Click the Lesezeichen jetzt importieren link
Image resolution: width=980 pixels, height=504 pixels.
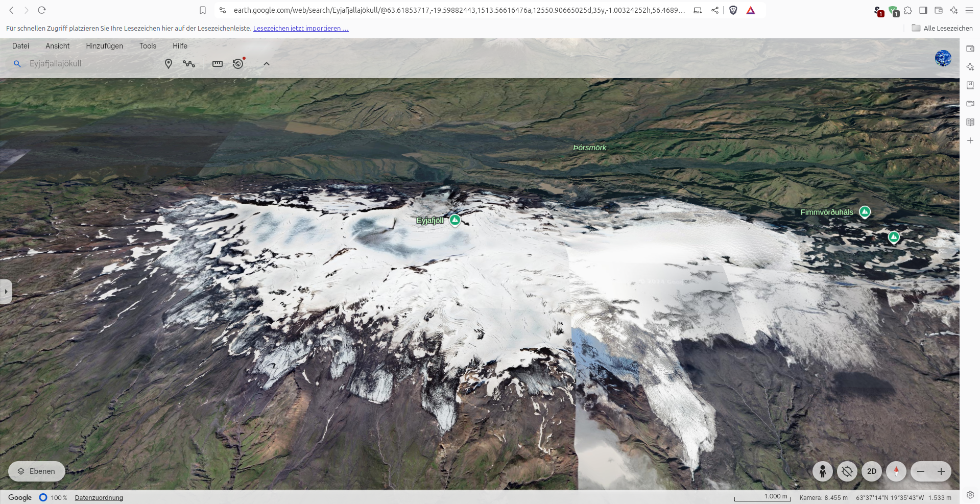pos(301,29)
